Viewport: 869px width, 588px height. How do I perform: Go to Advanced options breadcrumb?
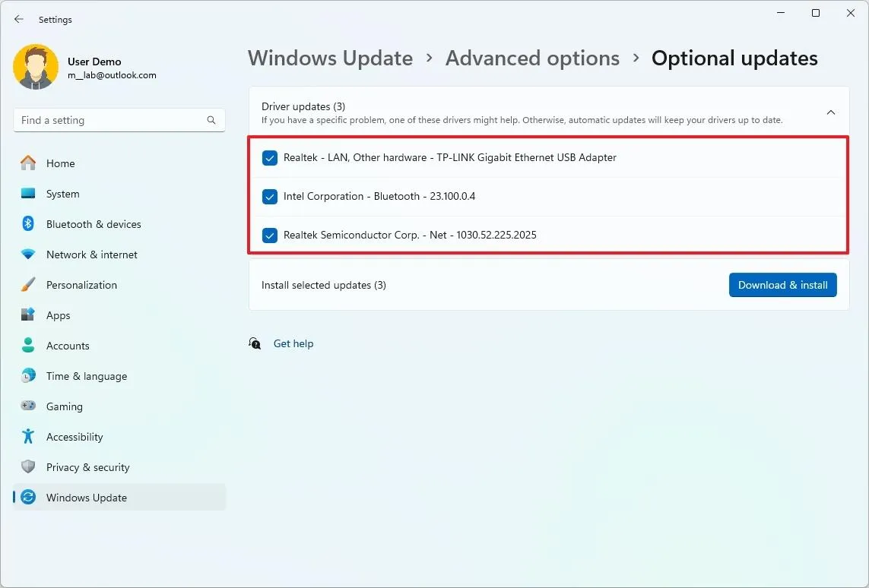point(533,58)
